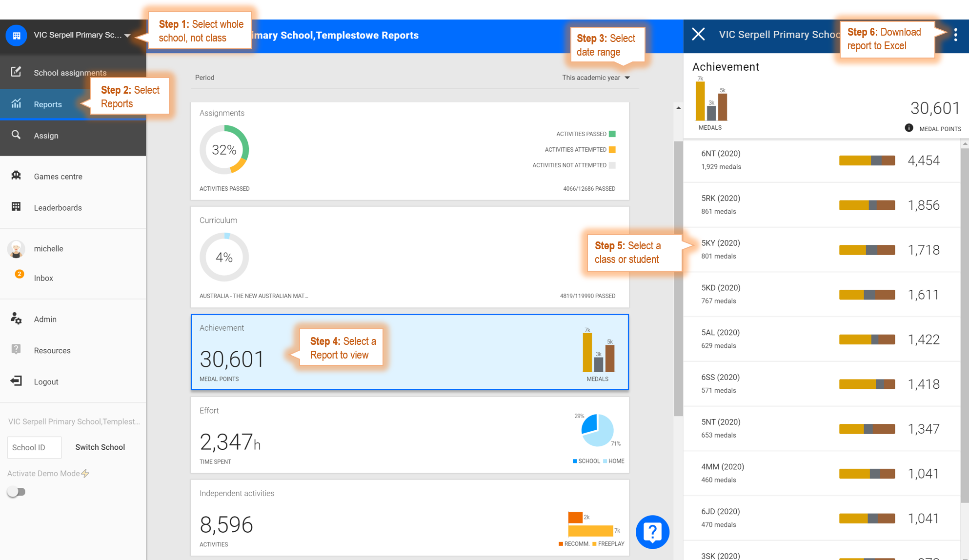Viewport: 969px width, 560px height.
Task: Click the 5AL medal breakdown bar
Action: [x=867, y=340]
